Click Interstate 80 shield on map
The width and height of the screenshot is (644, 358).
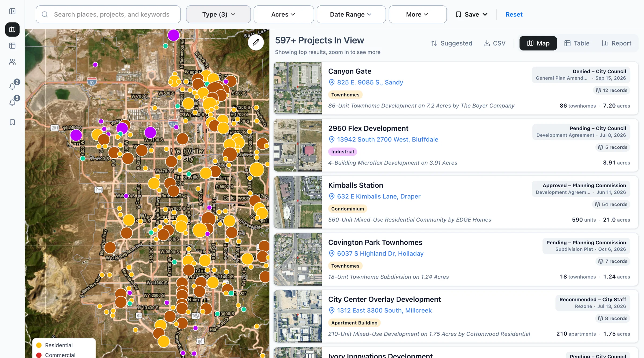click(92, 81)
